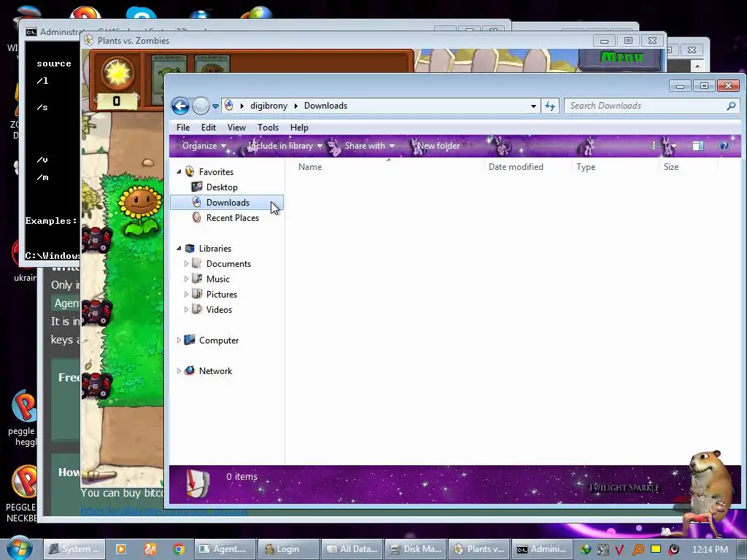Collapse the Favorites tree group
Viewport: 747px width, 560px height.
point(179,171)
